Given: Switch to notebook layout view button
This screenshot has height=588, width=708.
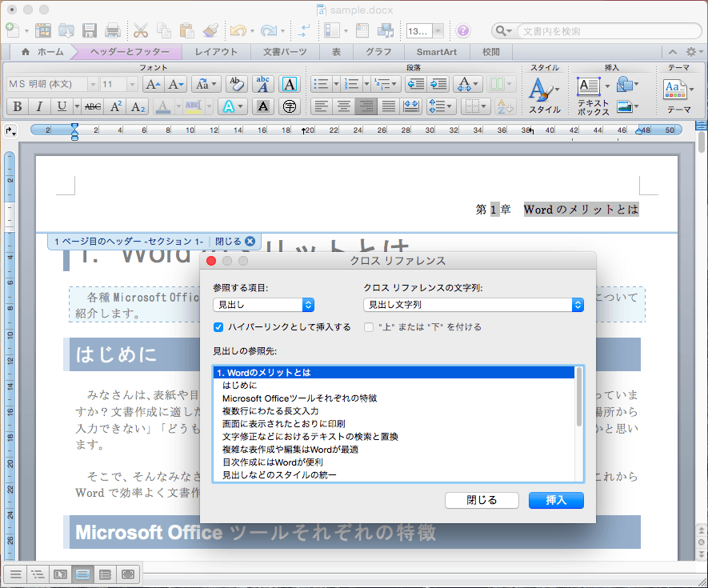Looking at the screenshot, I should [x=106, y=574].
